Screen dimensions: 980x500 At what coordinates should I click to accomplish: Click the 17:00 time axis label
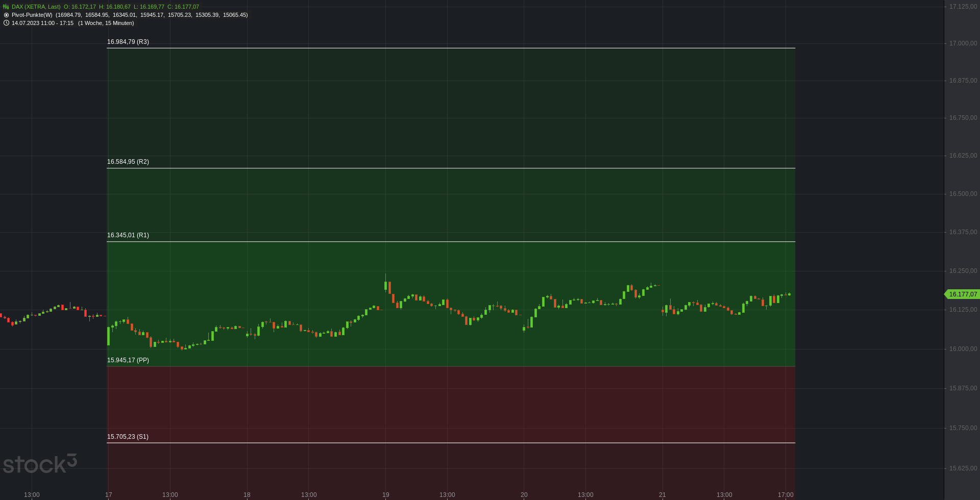(786, 495)
